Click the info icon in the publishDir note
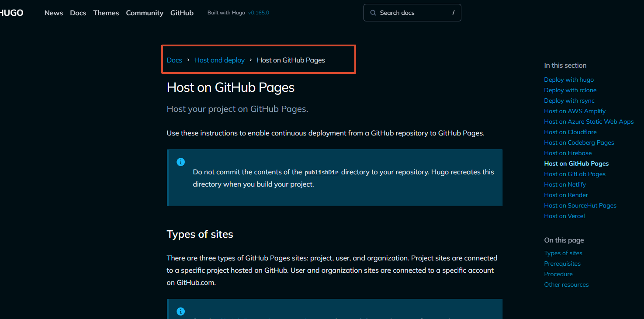The width and height of the screenshot is (644, 319). click(x=180, y=162)
